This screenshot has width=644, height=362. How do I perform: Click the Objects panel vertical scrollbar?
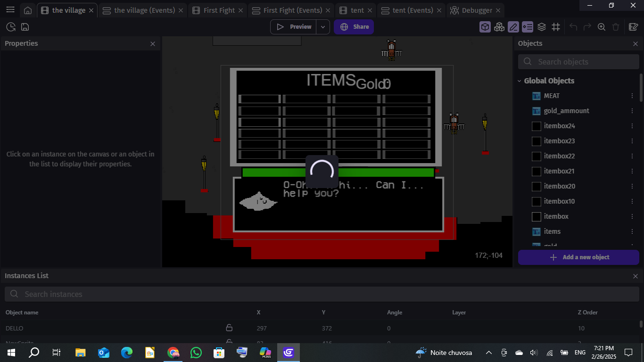coord(641,88)
